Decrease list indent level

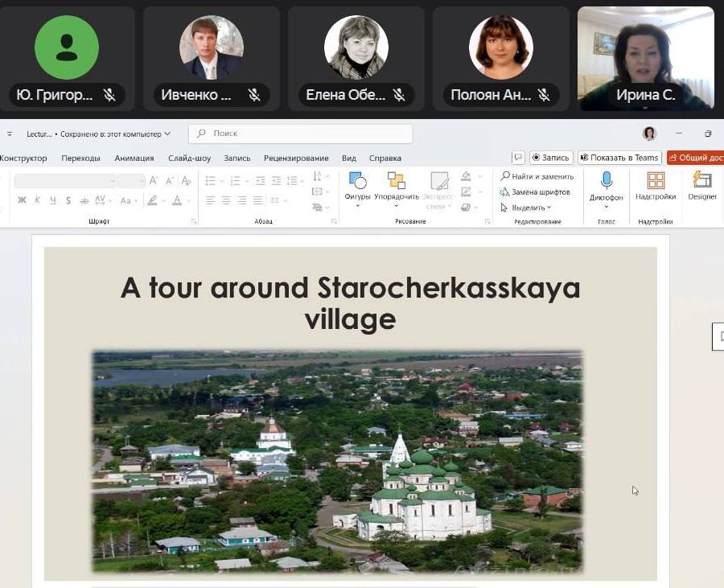pos(260,180)
